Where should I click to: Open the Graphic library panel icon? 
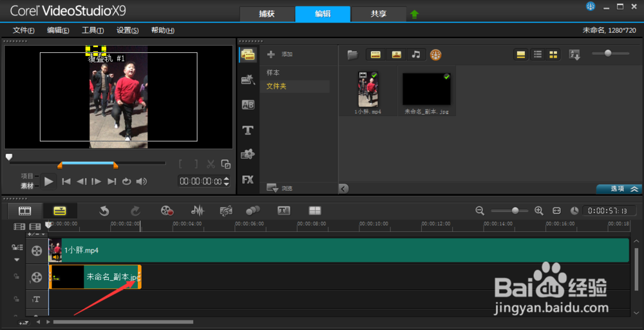[248, 155]
